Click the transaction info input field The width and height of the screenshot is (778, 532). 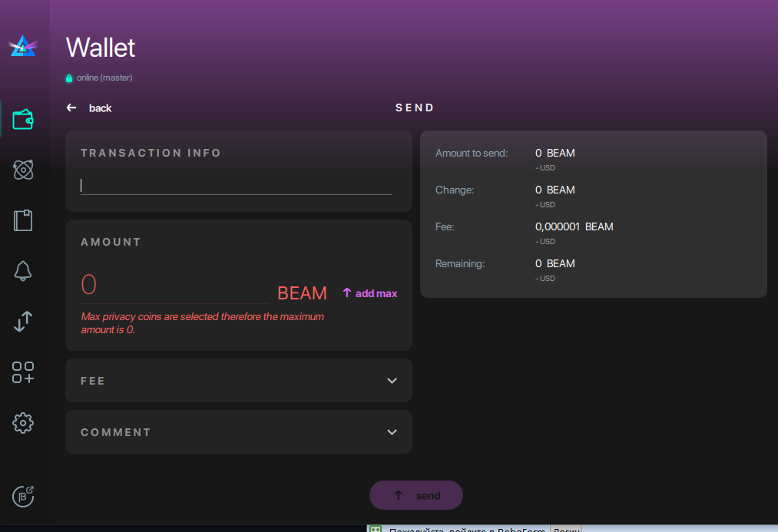236,186
